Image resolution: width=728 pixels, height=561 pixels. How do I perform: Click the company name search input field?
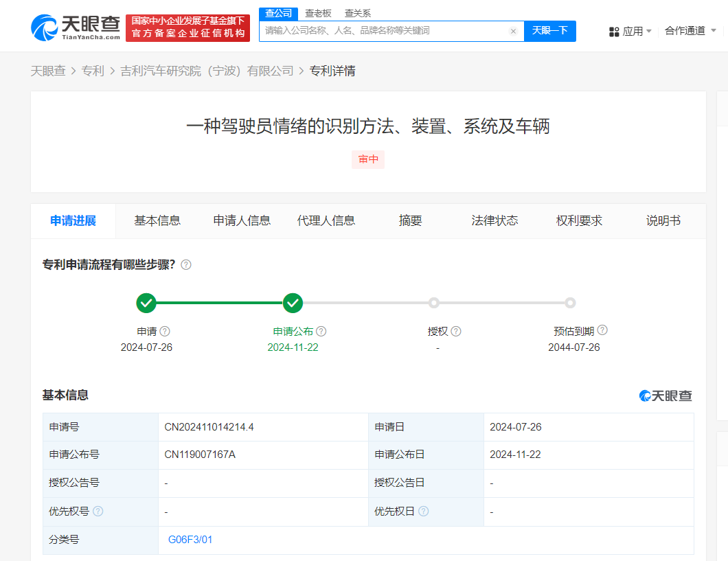coord(385,31)
